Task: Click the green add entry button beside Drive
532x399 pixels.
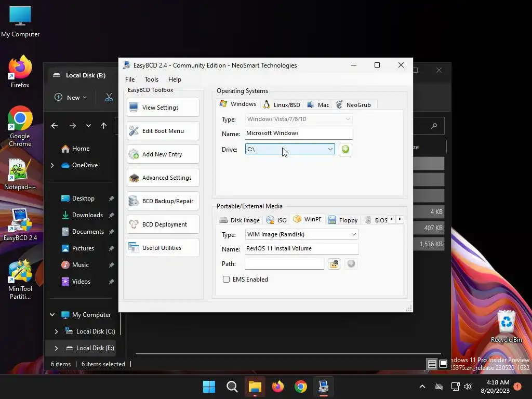Action: 345,149
